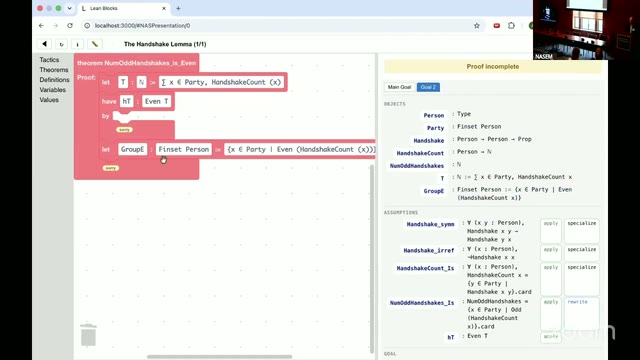Click the 'GroupE' object in the Objects list

point(433,191)
